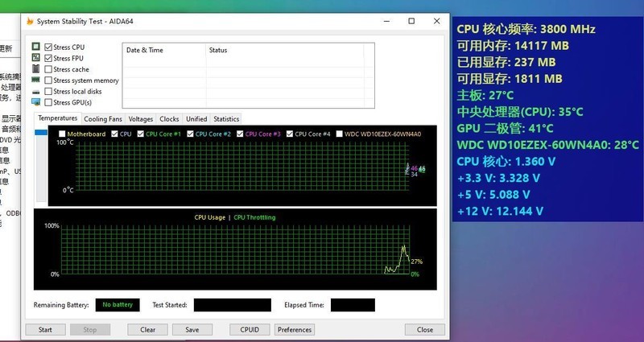Click the greyed-out Stop button
644x342 pixels.
coord(90,330)
